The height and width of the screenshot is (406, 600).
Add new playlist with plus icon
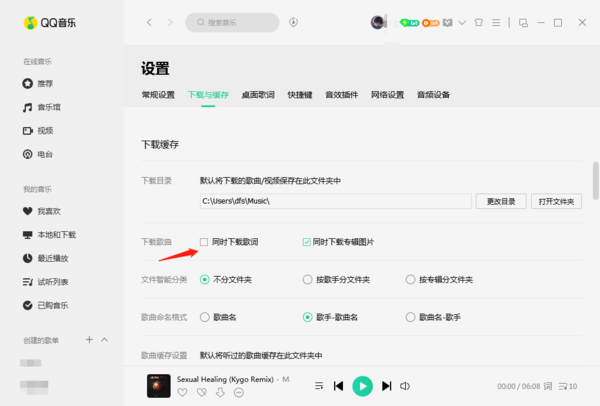coord(89,340)
